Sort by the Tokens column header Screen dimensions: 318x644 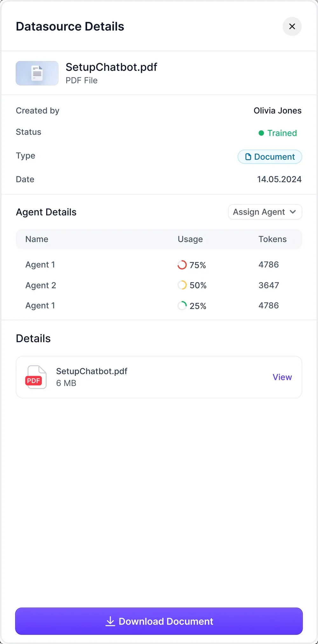(273, 239)
